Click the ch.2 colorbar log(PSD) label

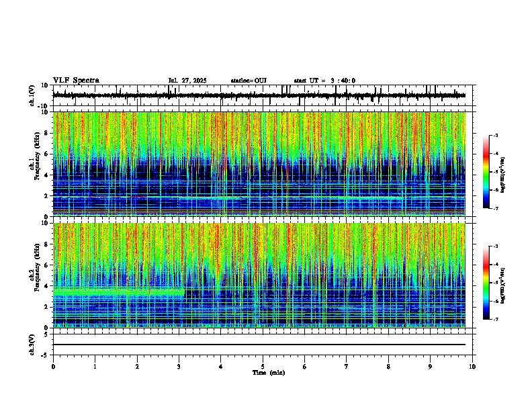(x=502, y=285)
